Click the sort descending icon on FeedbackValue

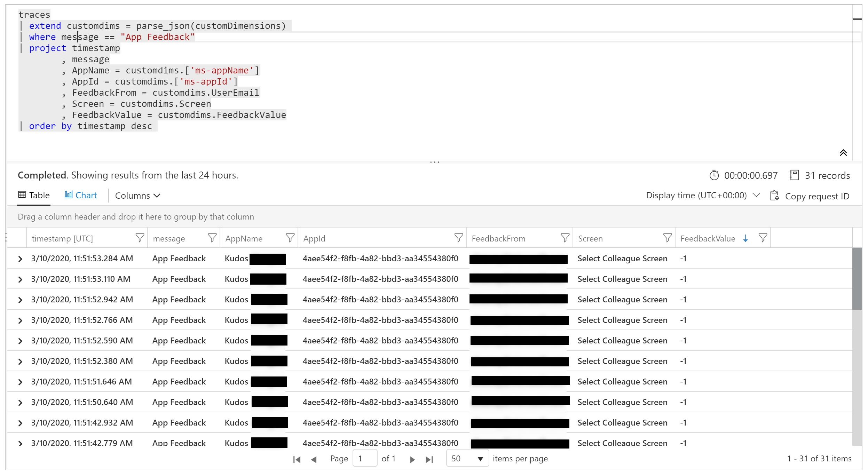[x=747, y=238]
